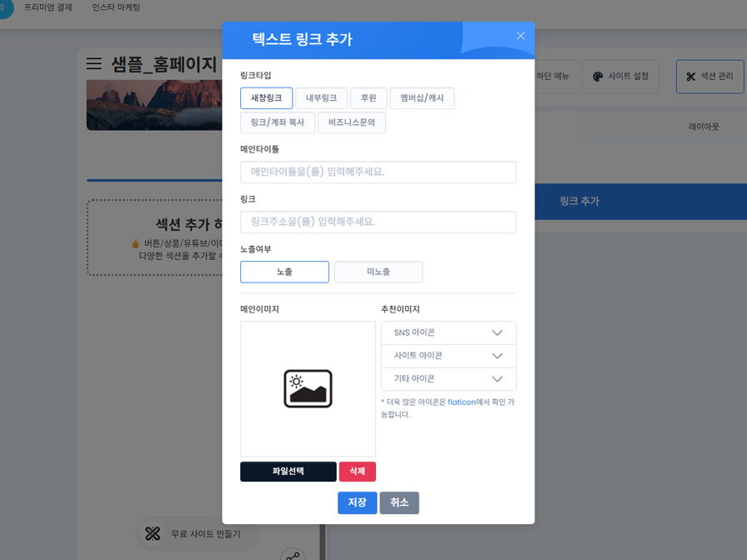Switch visibility to 미노출
This screenshot has width=747, height=560.
tap(379, 272)
